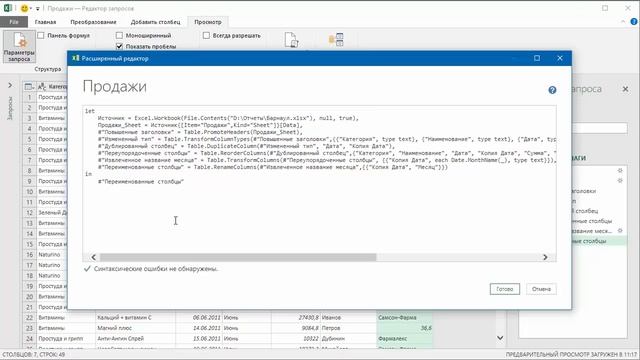
Task: Click the Параметры запроса ribbon button
Action: 19,47
